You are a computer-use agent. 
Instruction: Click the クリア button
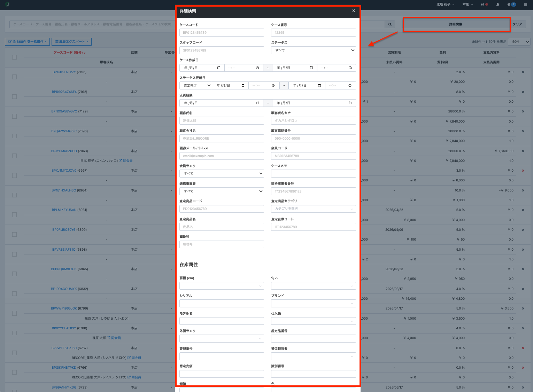517,24
